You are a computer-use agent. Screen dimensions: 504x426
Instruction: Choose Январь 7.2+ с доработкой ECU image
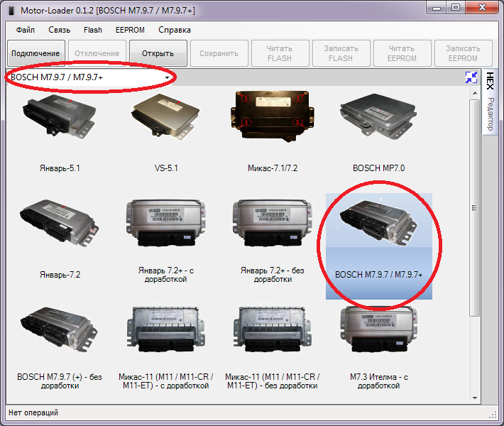coord(165,223)
